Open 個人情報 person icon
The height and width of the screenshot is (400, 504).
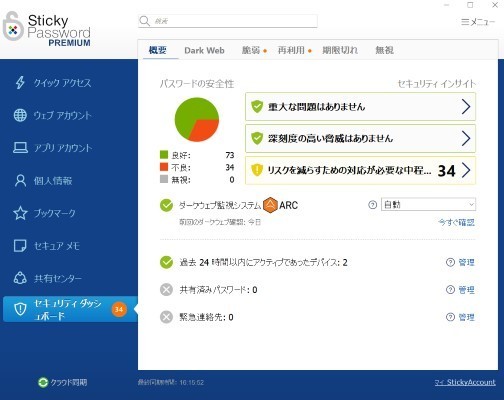click(20, 181)
